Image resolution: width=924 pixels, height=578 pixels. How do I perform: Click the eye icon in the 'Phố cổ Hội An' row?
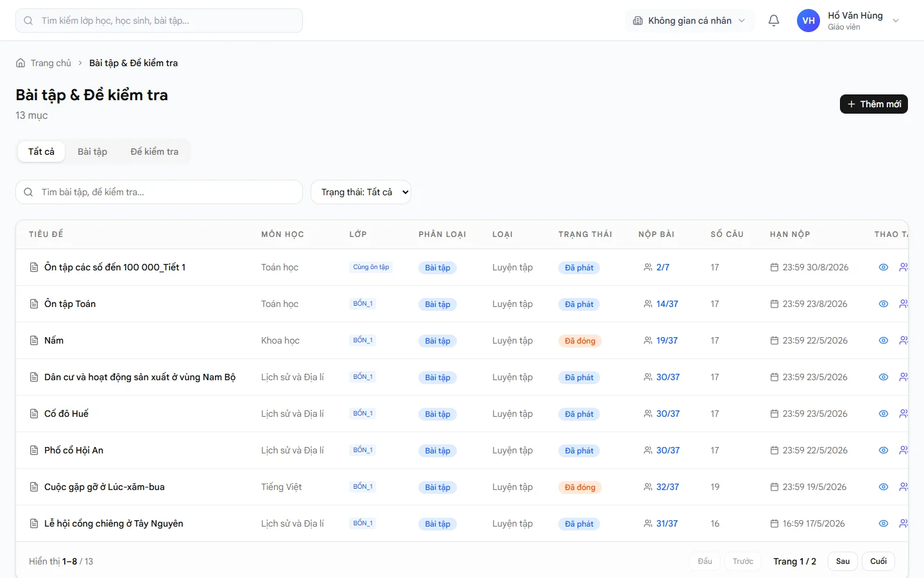[x=884, y=450]
